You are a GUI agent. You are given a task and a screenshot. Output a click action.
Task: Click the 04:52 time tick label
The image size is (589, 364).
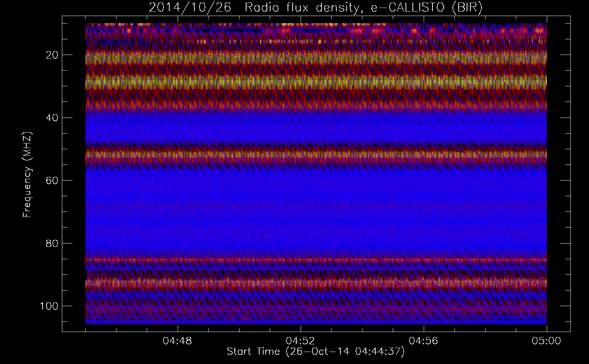[x=300, y=341]
